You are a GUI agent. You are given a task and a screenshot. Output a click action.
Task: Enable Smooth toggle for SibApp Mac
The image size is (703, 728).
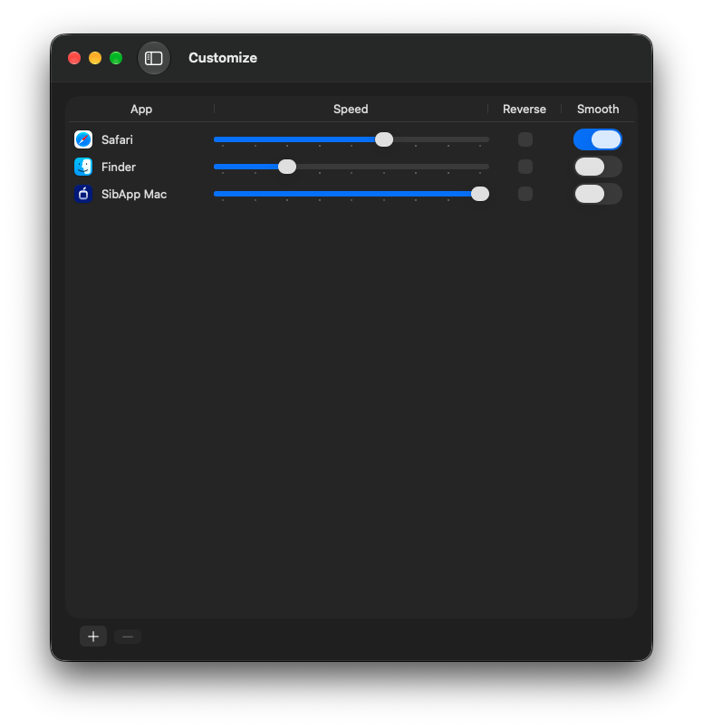pos(598,194)
